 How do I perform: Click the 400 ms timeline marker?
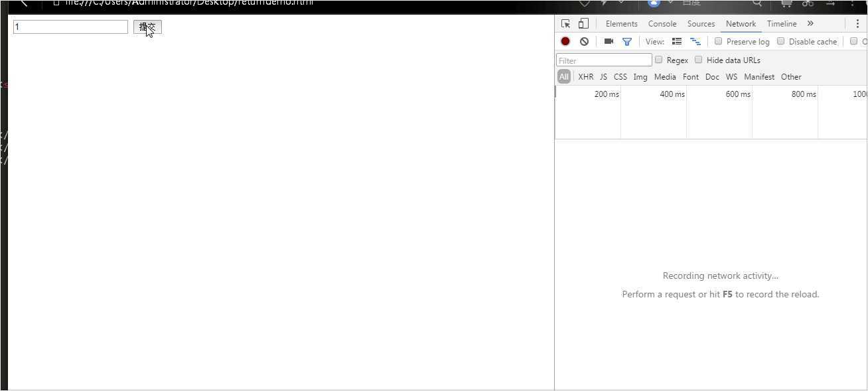[672, 94]
